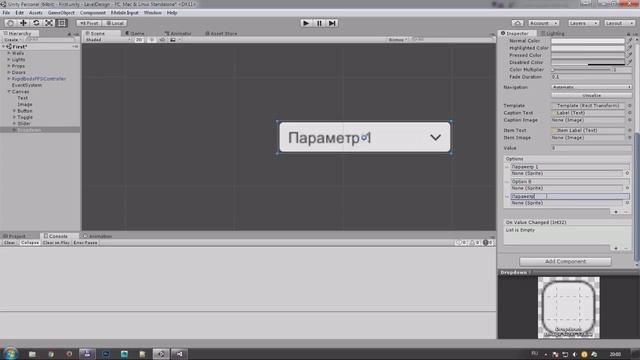
Task: Switch to the Lighting tab
Action: tap(553, 33)
